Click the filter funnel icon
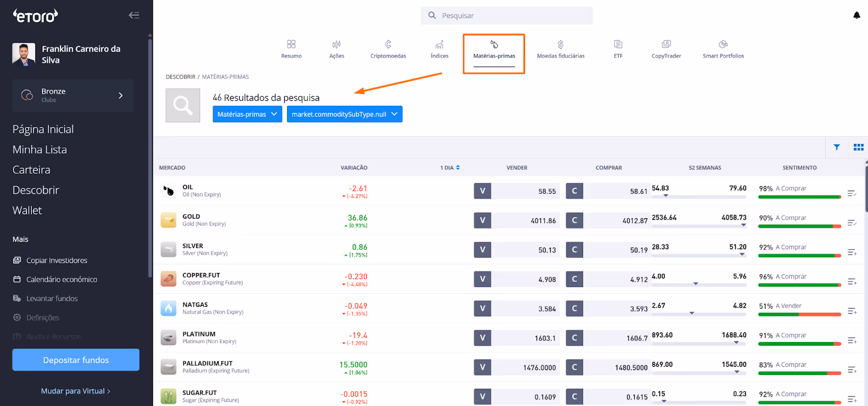 point(837,147)
